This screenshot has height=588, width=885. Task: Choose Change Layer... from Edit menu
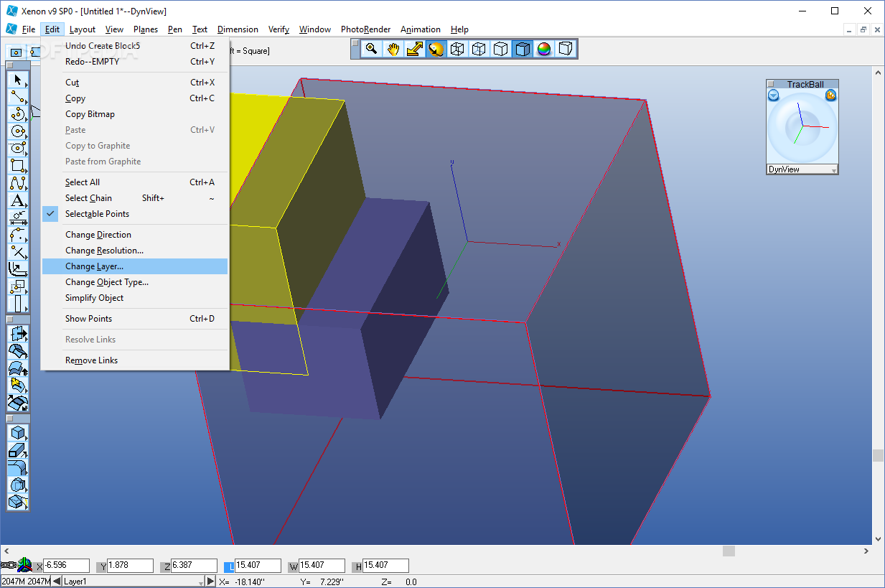pos(135,266)
